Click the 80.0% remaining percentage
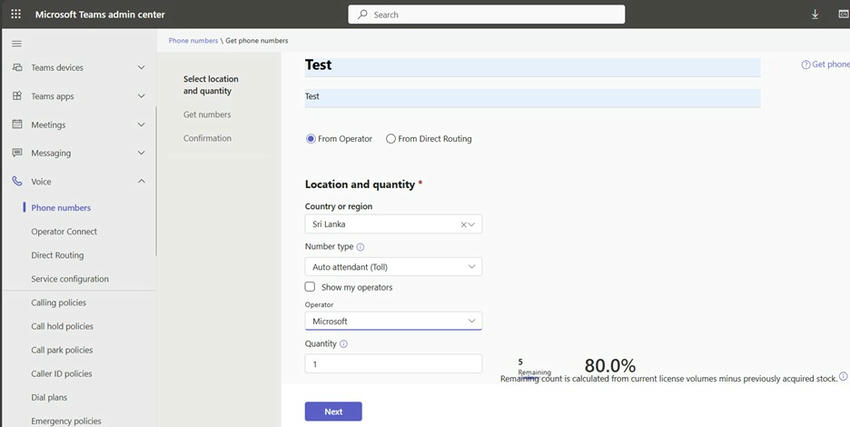The height and width of the screenshot is (427, 850). pyautogui.click(x=610, y=366)
